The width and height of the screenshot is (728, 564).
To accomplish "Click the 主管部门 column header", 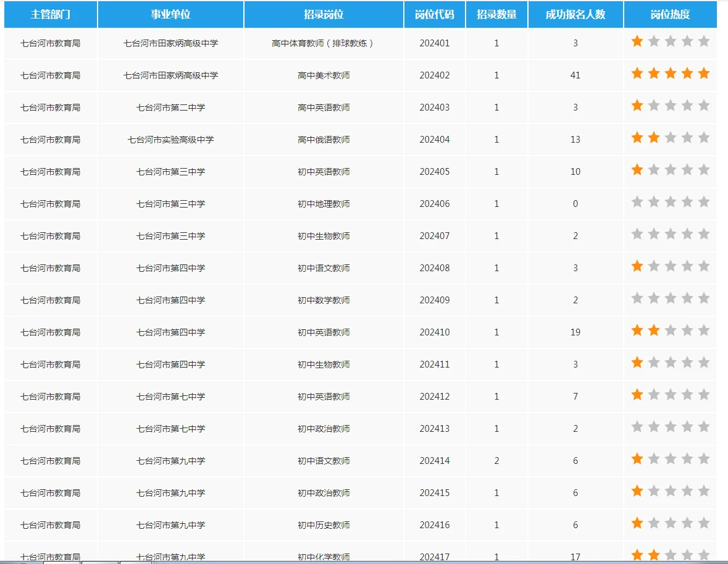I will point(51,14).
